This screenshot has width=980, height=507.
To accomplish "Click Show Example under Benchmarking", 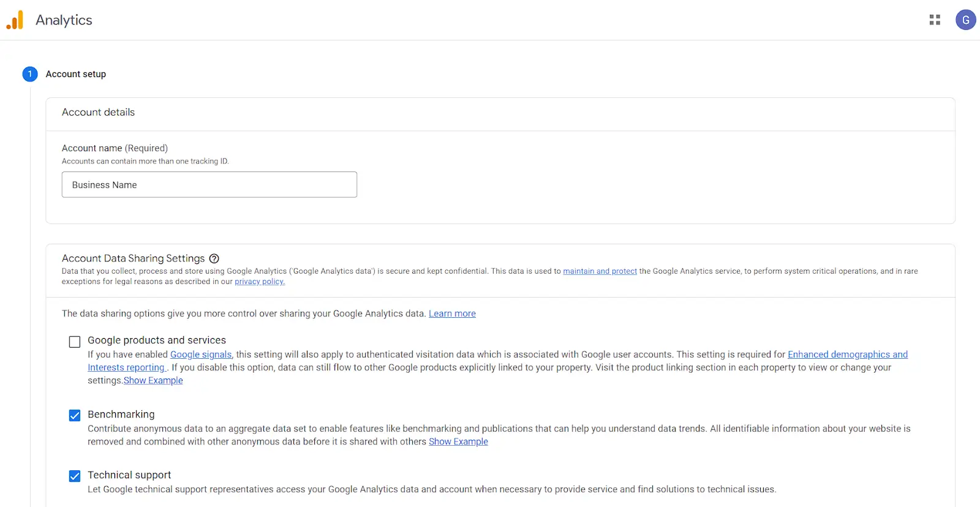I will (x=458, y=441).
